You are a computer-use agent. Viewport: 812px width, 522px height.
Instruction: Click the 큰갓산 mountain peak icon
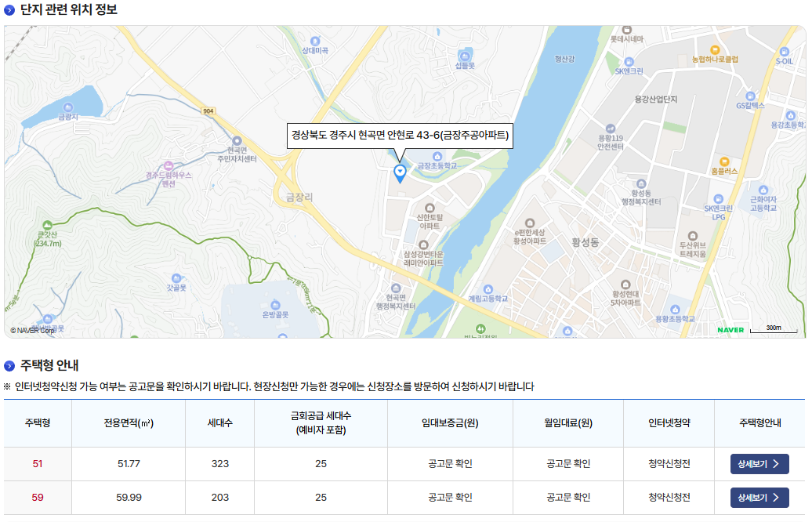(x=47, y=225)
